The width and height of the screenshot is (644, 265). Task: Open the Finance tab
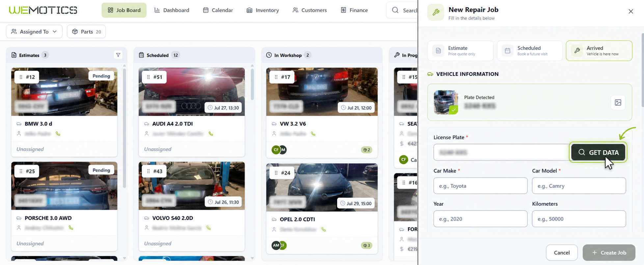pos(354,10)
